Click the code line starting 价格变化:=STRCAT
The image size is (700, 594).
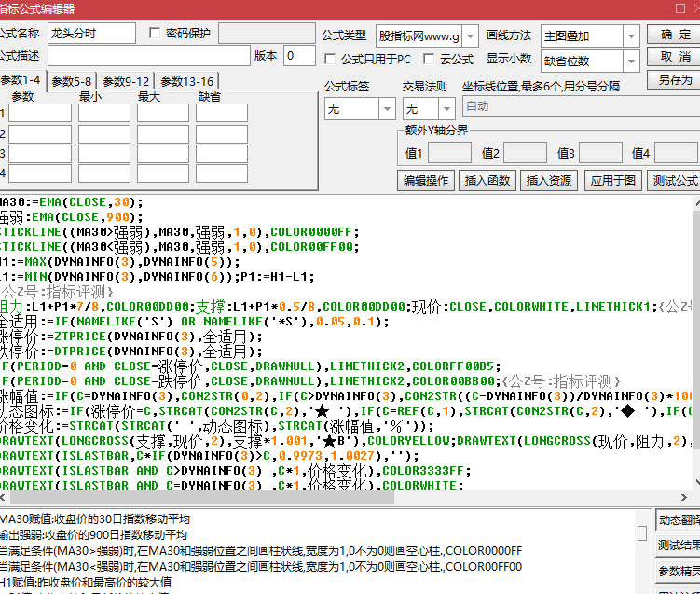pyautogui.click(x=216, y=426)
